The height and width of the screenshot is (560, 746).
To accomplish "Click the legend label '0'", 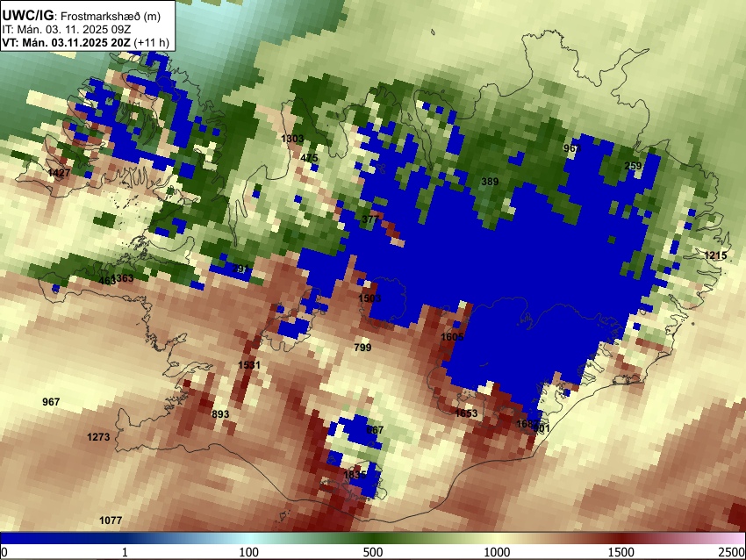I will 4,552.
